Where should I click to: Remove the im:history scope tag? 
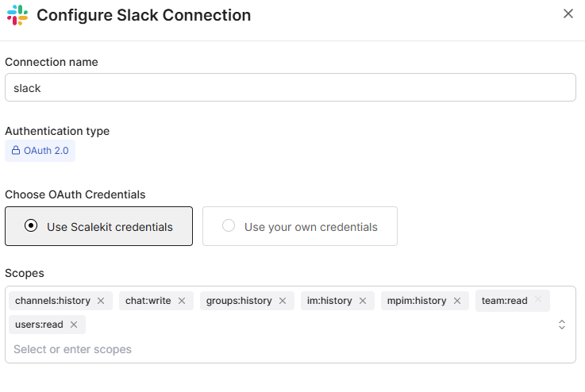point(363,301)
